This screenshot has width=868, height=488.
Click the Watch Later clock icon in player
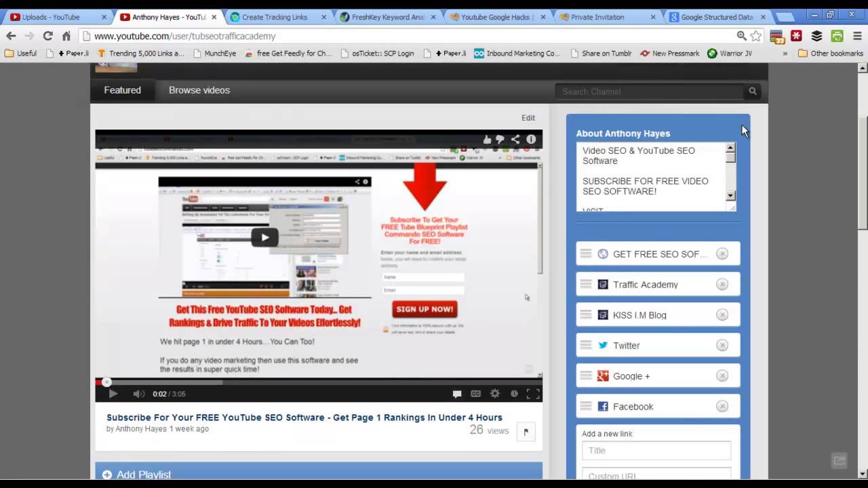pyautogui.click(x=514, y=394)
